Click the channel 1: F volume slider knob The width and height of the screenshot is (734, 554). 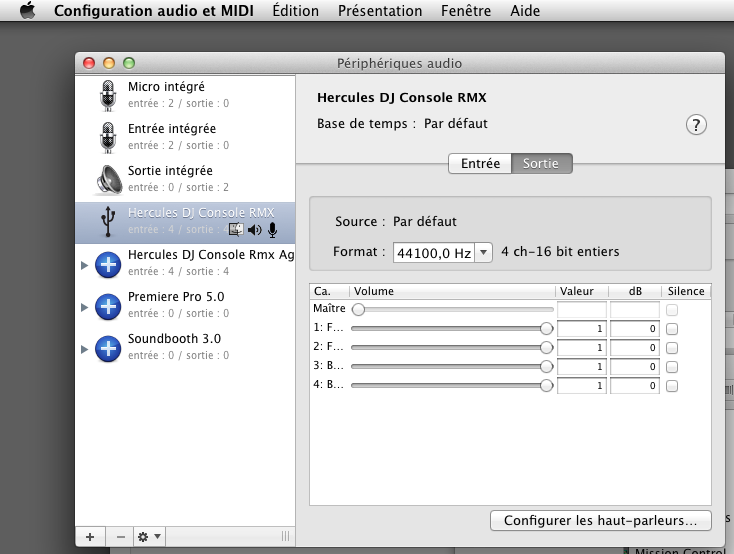pos(546,328)
